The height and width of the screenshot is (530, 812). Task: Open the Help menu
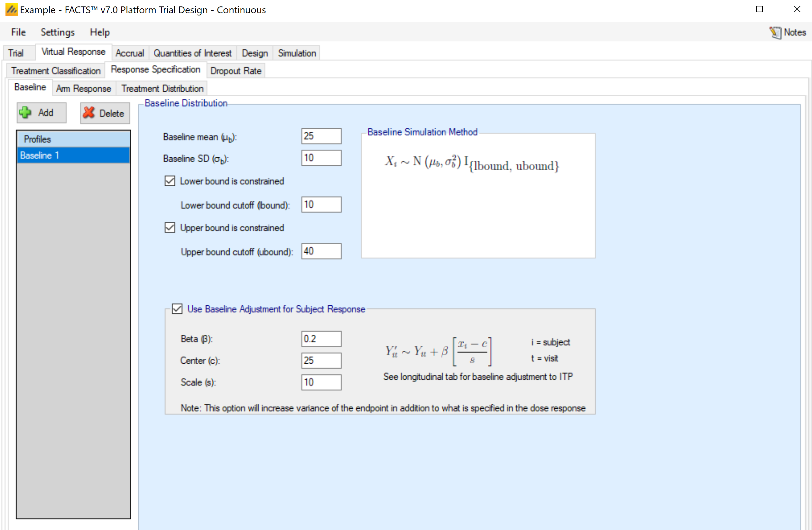(x=100, y=32)
